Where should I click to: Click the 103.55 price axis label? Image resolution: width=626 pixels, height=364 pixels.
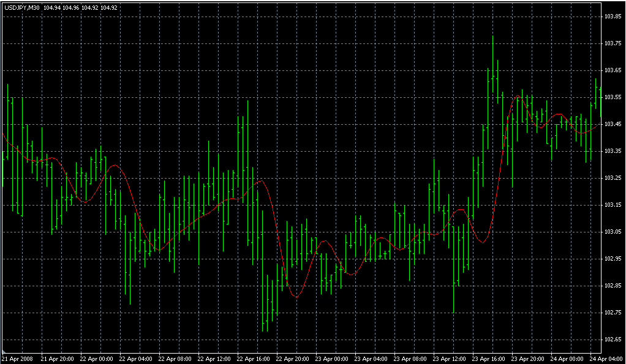click(x=613, y=97)
